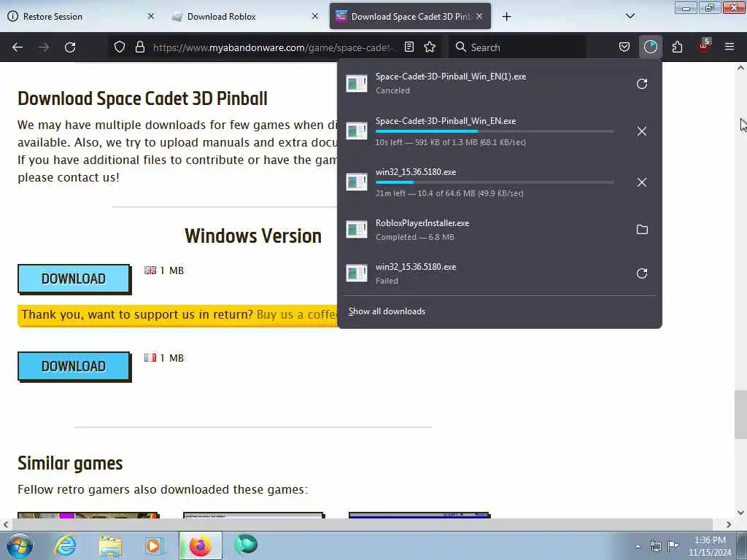Click the scroll-down arrow of page

coord(740,513)
